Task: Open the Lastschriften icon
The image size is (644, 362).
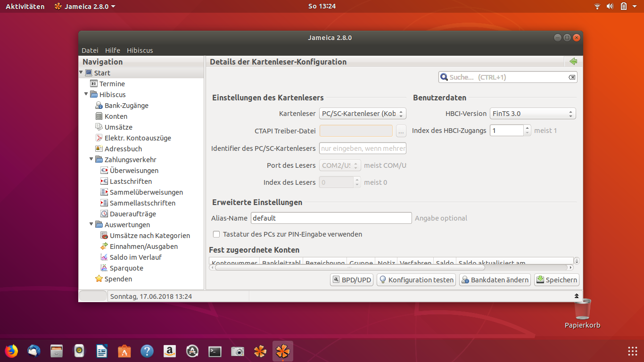Action: click(104, 181)
